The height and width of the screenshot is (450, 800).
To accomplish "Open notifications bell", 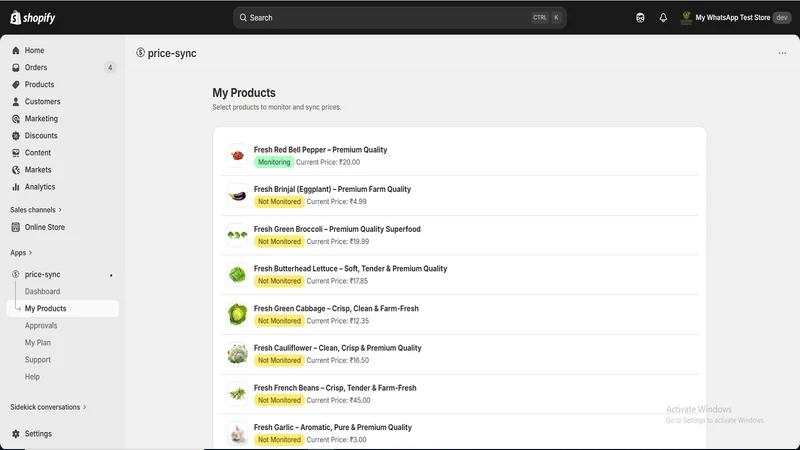I will click(663, 18).
